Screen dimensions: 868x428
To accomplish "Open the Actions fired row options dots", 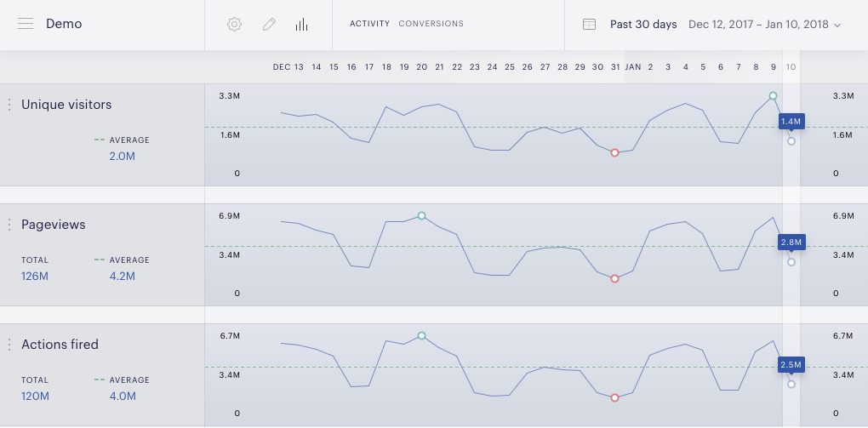I will 9,345.
